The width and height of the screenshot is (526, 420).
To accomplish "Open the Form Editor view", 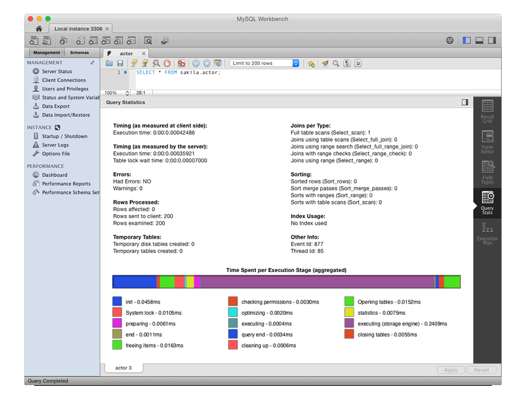I will [487, 142].
